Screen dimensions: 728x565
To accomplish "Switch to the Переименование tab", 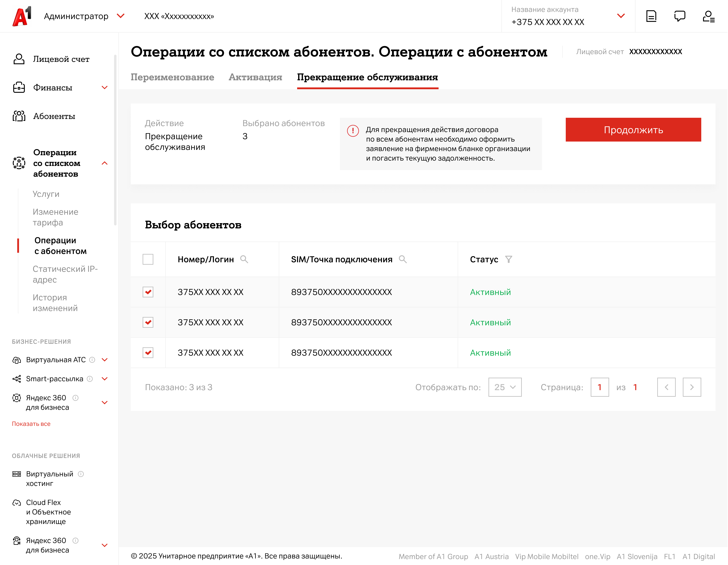I will coord(172,77).
